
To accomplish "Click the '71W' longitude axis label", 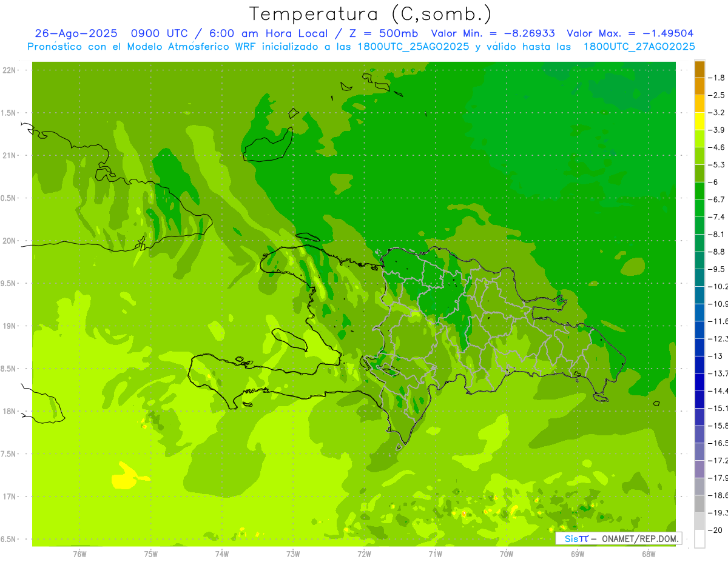I will point(435,554).
